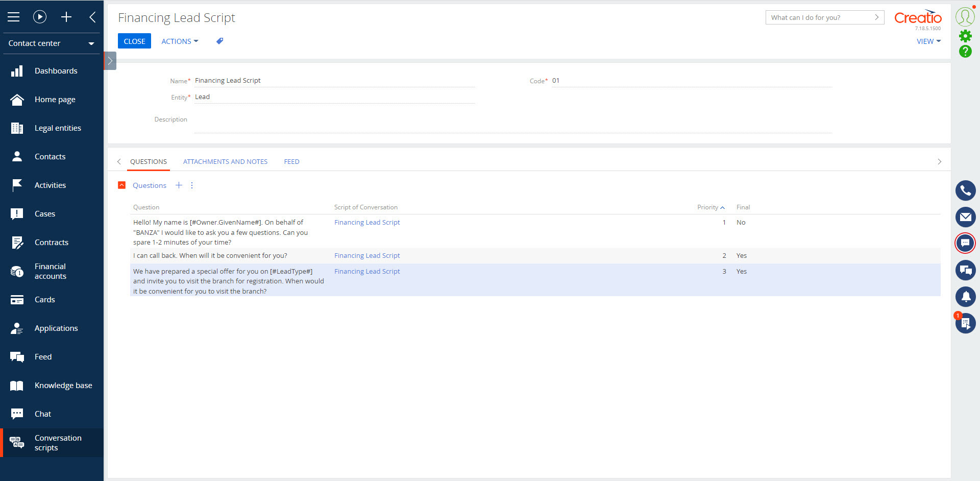Open Knowledge base section
This screenshot has width=980, height=481.
click(52, 386)
